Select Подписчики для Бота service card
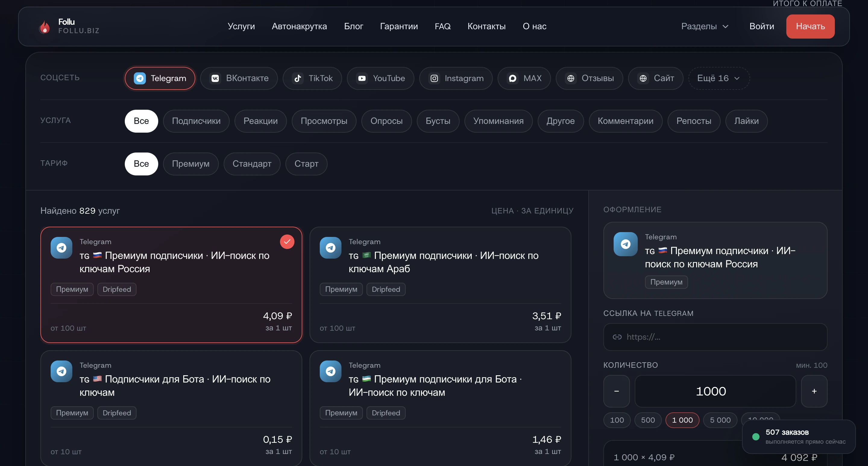The image size is (868, 466). click(x=171, y=408)
